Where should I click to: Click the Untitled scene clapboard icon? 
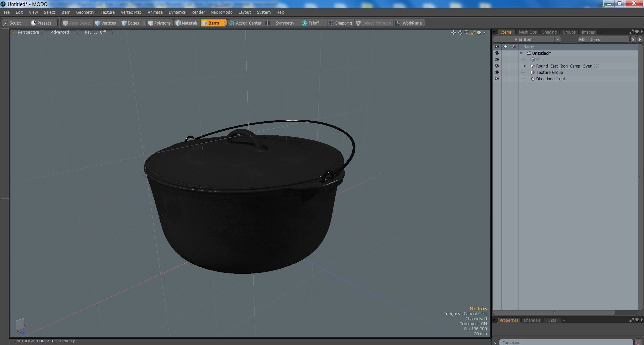529,53
